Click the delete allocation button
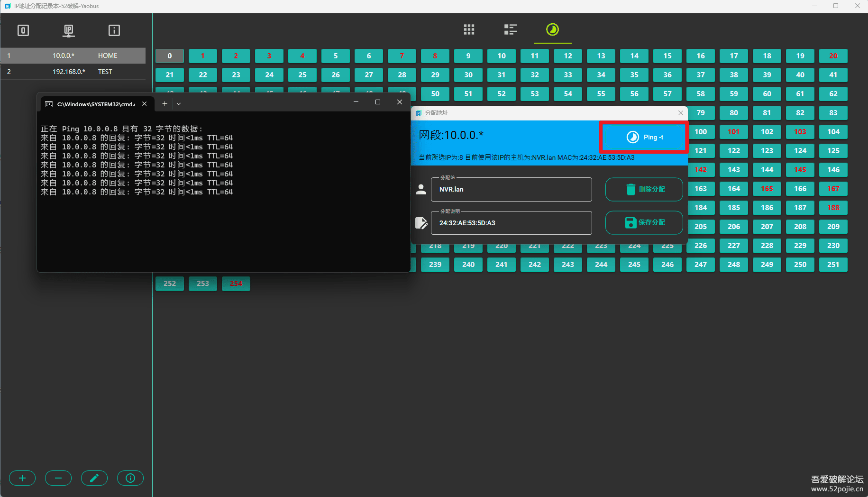 (644, 189)
